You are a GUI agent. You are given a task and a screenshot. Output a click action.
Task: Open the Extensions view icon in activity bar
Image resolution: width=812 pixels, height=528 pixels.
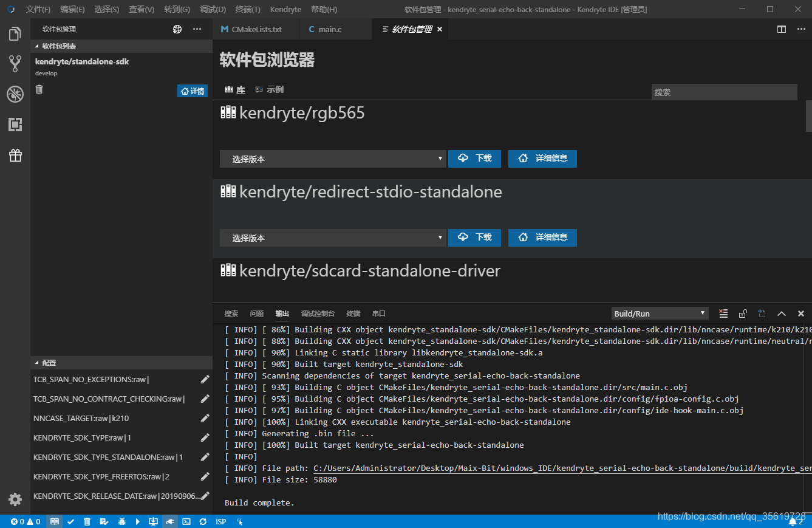coord(15,125)
